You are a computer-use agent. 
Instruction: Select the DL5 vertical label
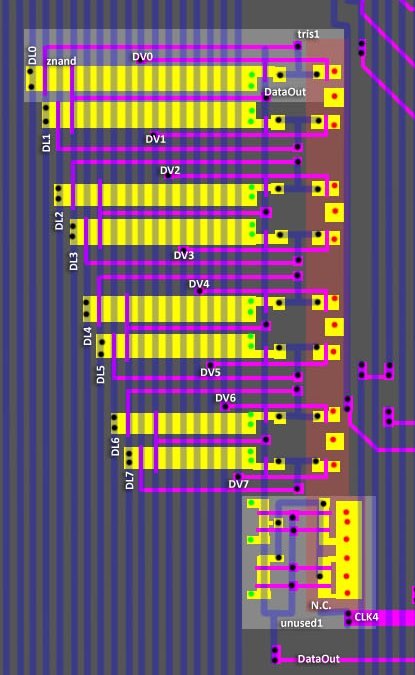(100, 375)
